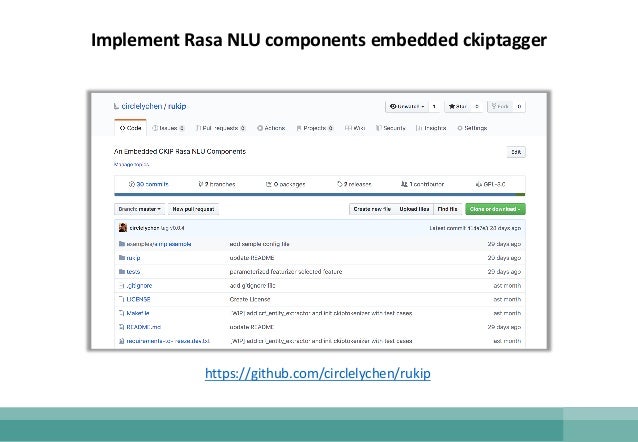The width and height of the screenshot is (638, 442).
Task: Star the rukip repository
Action: 458,107
